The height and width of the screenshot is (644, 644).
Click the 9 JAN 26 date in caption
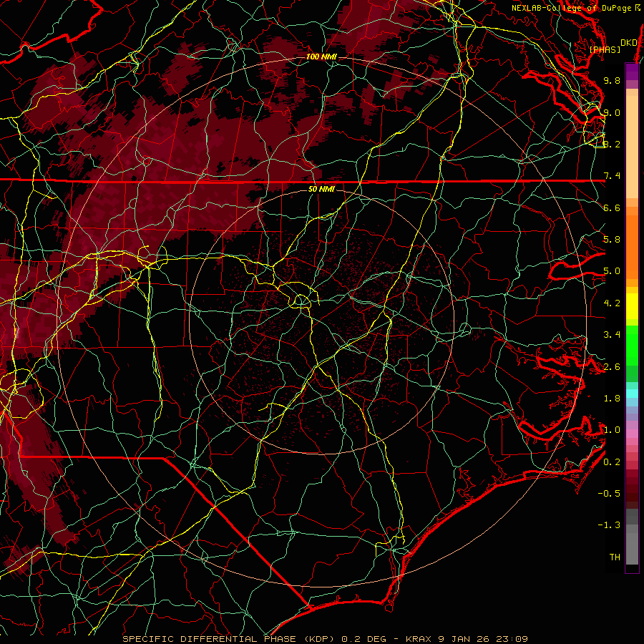462,639
